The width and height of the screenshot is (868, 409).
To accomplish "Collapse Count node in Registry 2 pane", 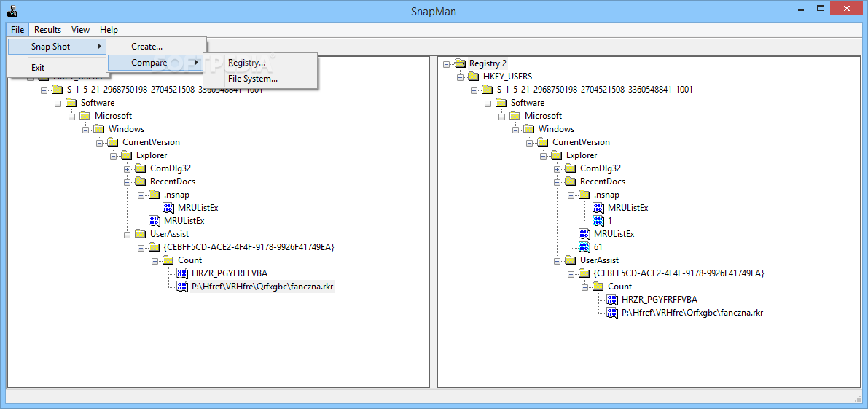I will point(584,286).
